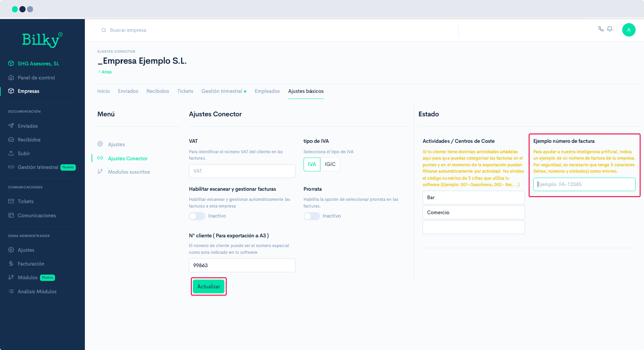Enable the escanear y gestionar facturas toggle

[x=197, y=216]
